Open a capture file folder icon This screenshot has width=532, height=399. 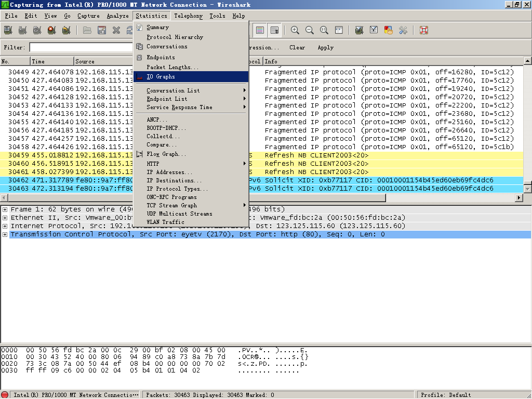pyautogui.click(x=87, y=30)
